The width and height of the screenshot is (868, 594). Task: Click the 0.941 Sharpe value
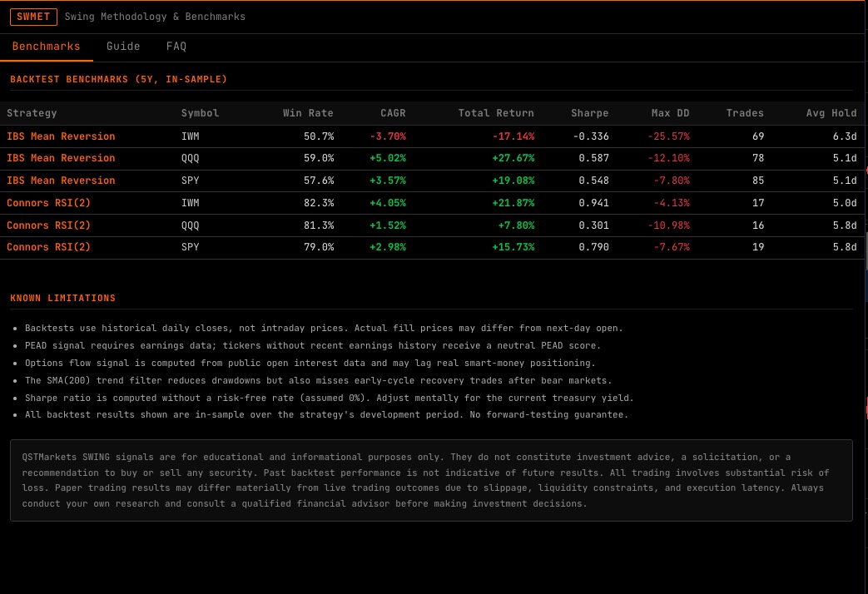tap(594, 203)
